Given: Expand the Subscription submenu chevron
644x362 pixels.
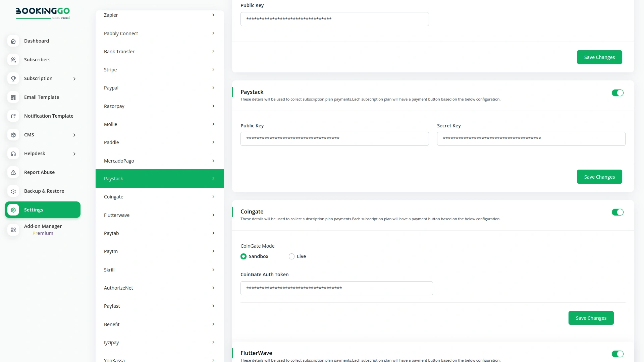Looking at the screenshot, I should pos(74,79).
